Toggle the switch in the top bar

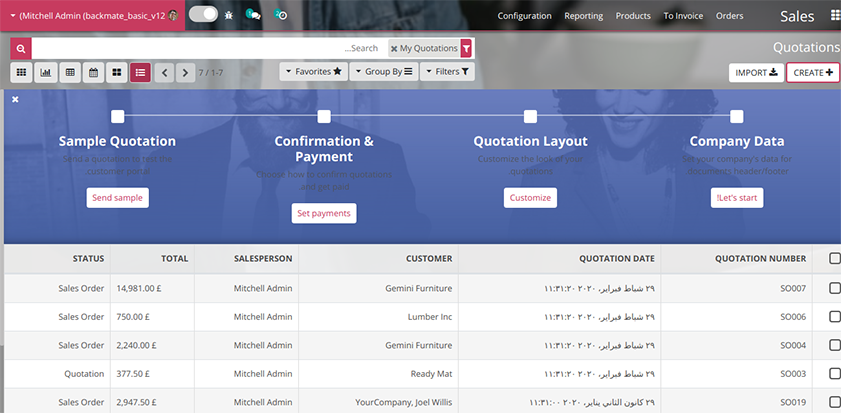(203, 14)
